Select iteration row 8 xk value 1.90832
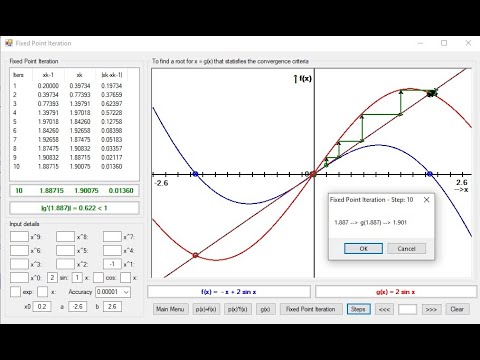This screenshot has width=480, height=360. coord(80,149)
